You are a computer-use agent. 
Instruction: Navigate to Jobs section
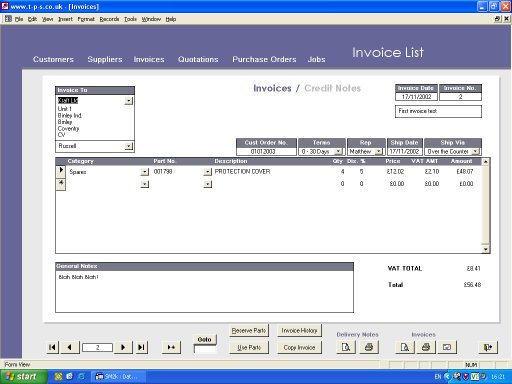(x=316, y=59)
